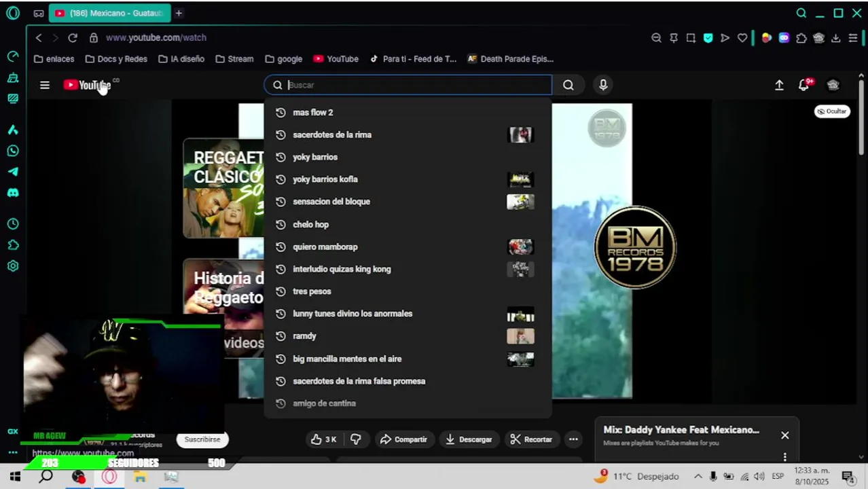Open the YouTube account avatar
The image size is (868, 489).
point(833,85)
